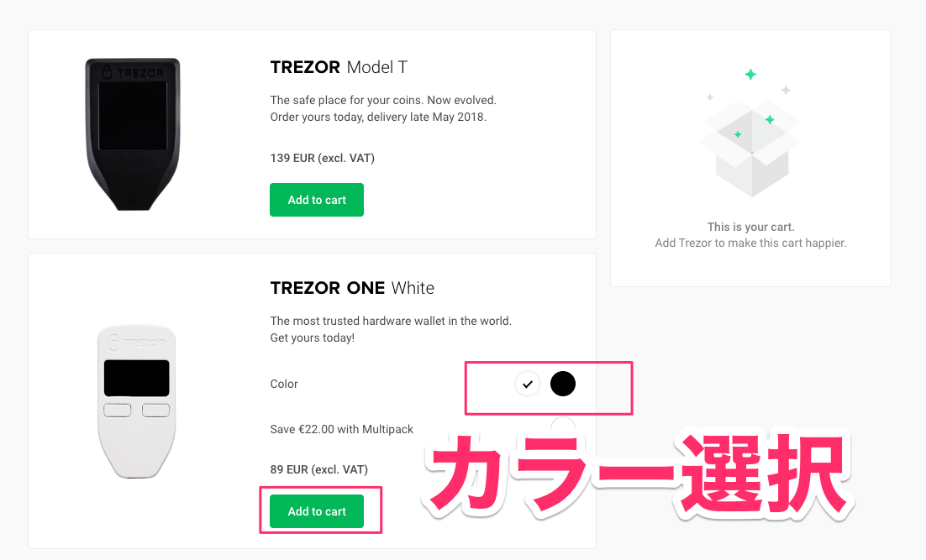926x560 pixels.
Task: Click the green sparkle above the cart box
Action: [x=749, y=74]
